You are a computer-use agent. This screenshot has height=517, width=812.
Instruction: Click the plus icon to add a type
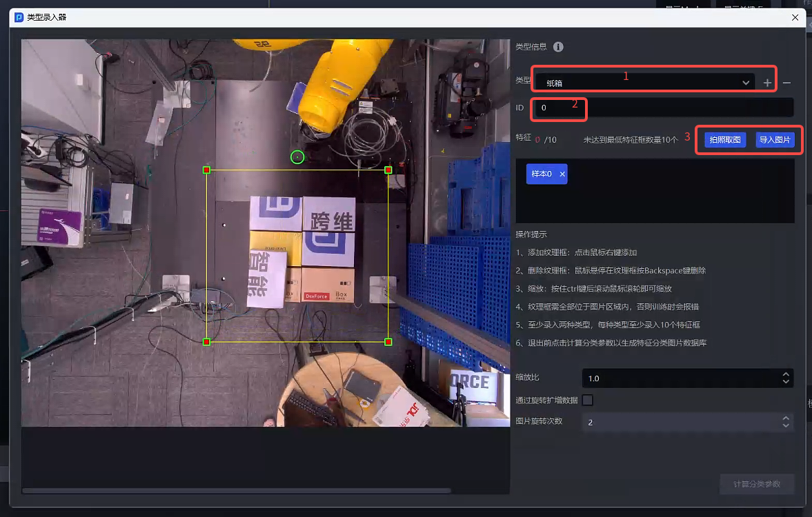coord(768,83)
